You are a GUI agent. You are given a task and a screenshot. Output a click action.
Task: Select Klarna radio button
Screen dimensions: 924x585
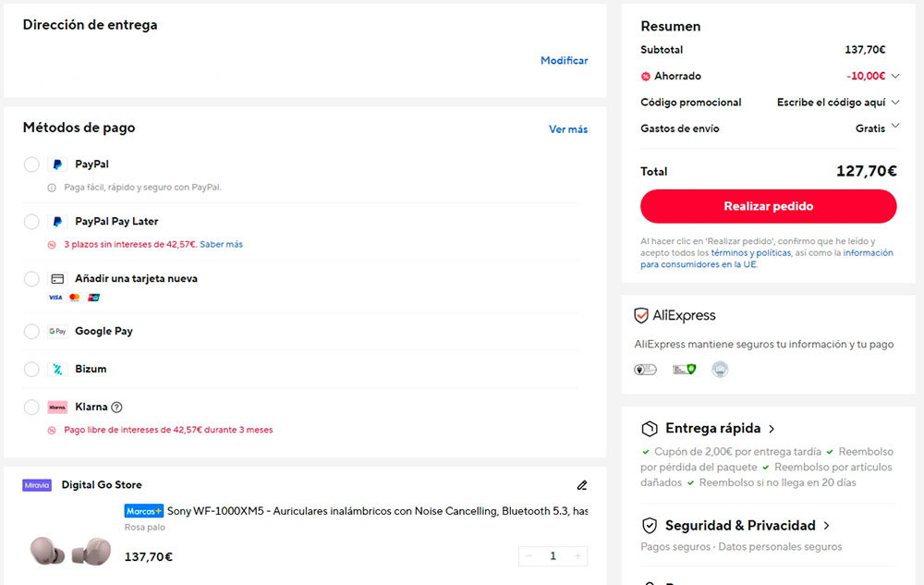tap(31, 407)
